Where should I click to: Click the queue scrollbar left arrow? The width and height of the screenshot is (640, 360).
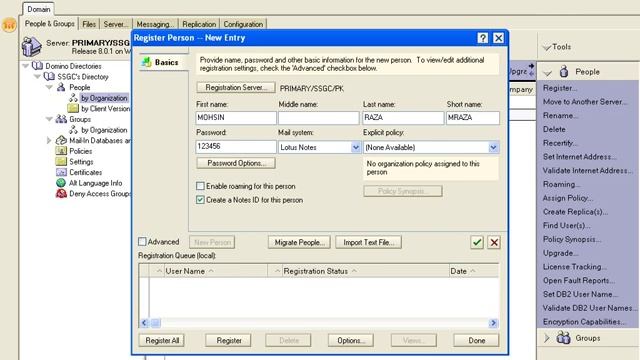(x=144, y=323)
